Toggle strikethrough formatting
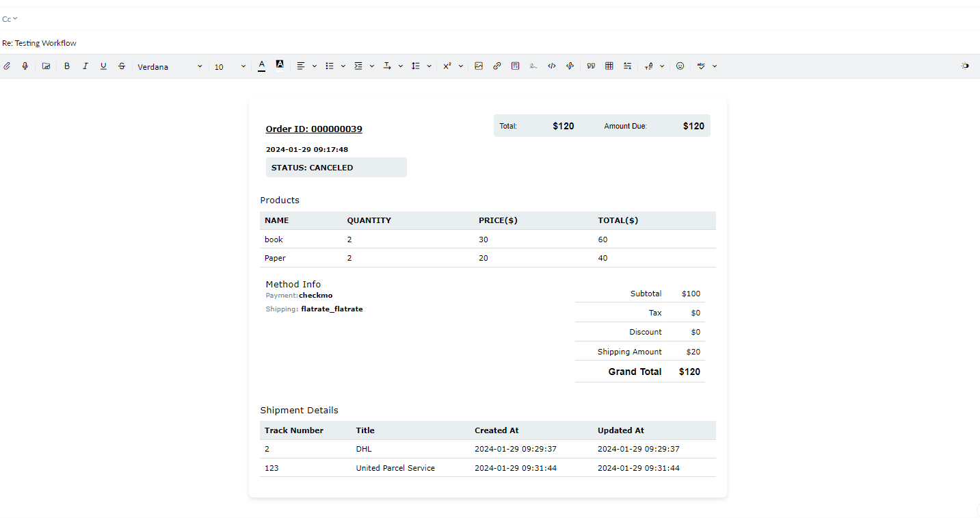980x518 pixels. coord(122,66)
